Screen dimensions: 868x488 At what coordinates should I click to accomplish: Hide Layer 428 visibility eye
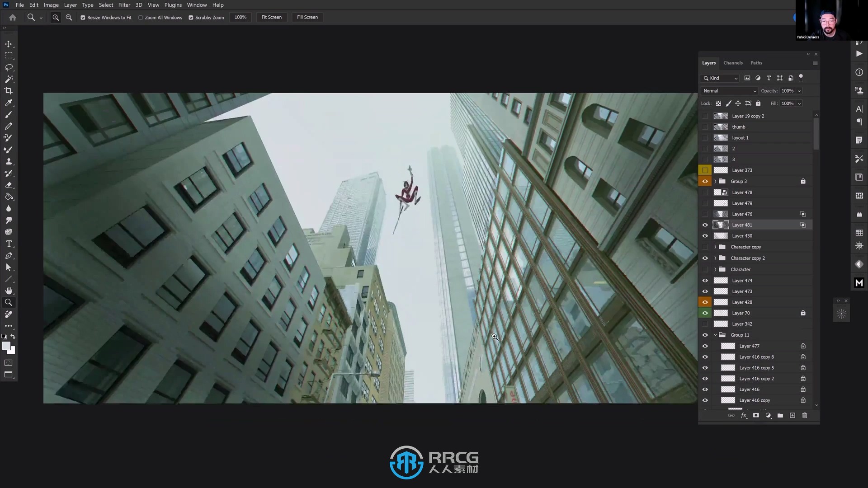705,302
